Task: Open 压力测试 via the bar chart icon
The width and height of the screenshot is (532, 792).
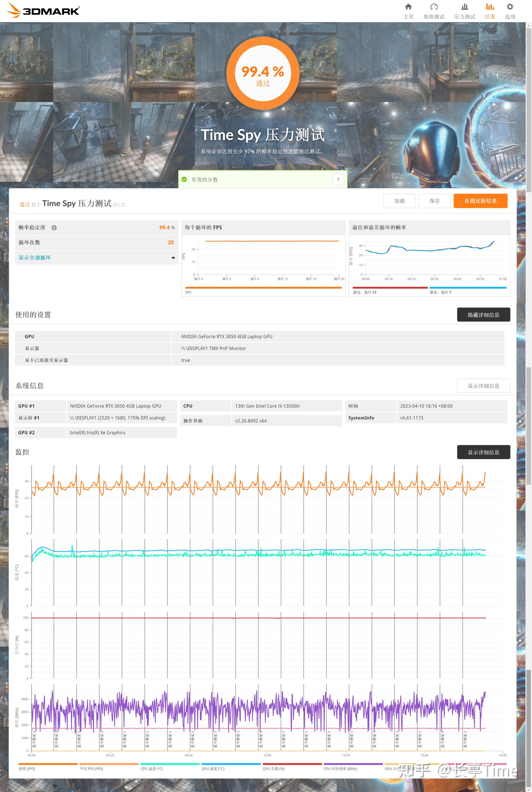Action: [x=464, y=7]
